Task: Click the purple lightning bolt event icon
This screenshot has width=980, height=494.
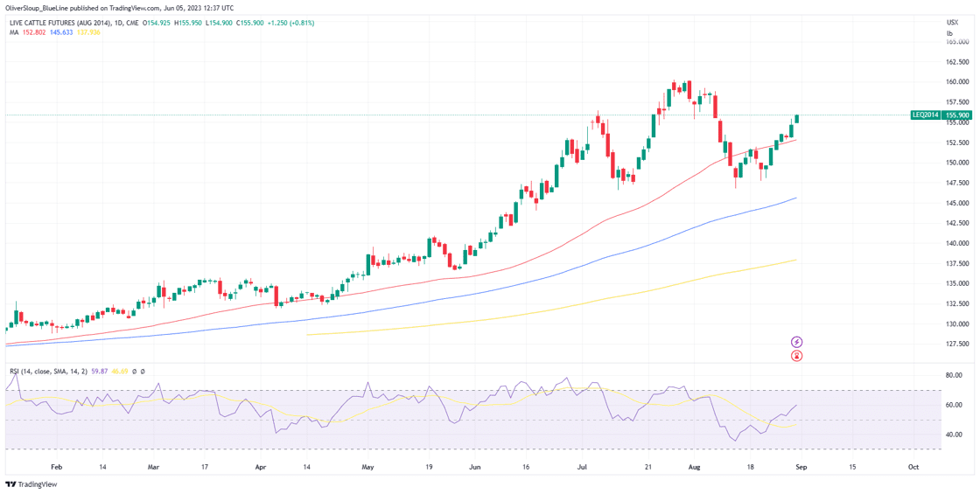Action: (x=797, y=342)
